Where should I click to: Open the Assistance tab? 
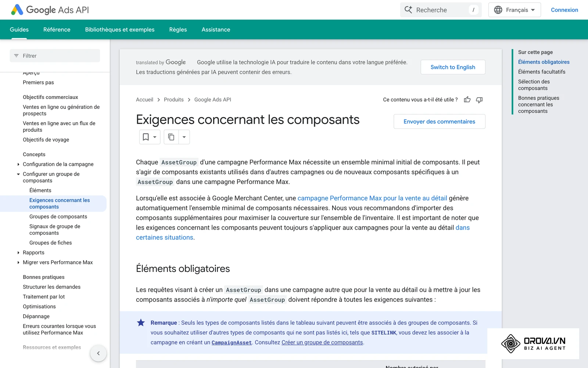pos(216,29)
